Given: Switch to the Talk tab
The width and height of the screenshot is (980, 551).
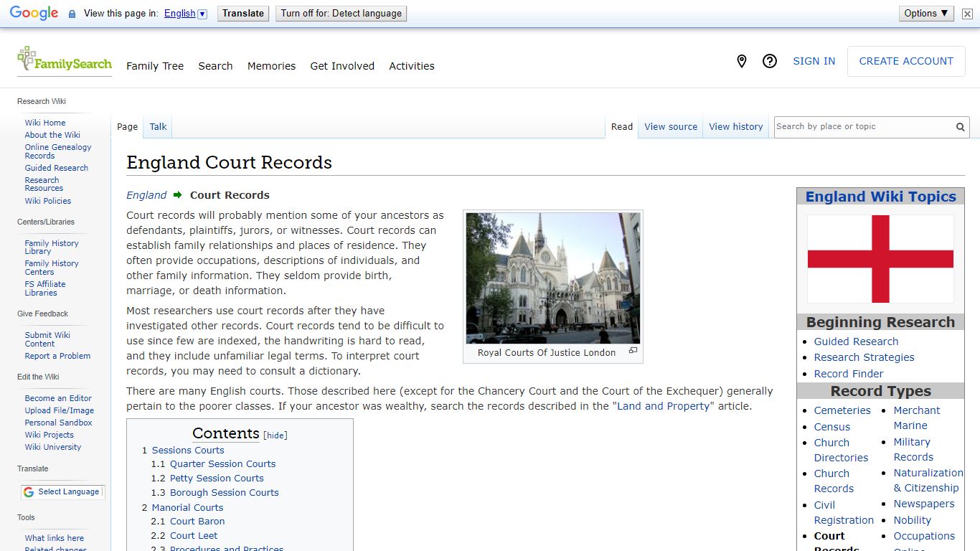Looking at the screenshot, I should click(x=158, y=127).
